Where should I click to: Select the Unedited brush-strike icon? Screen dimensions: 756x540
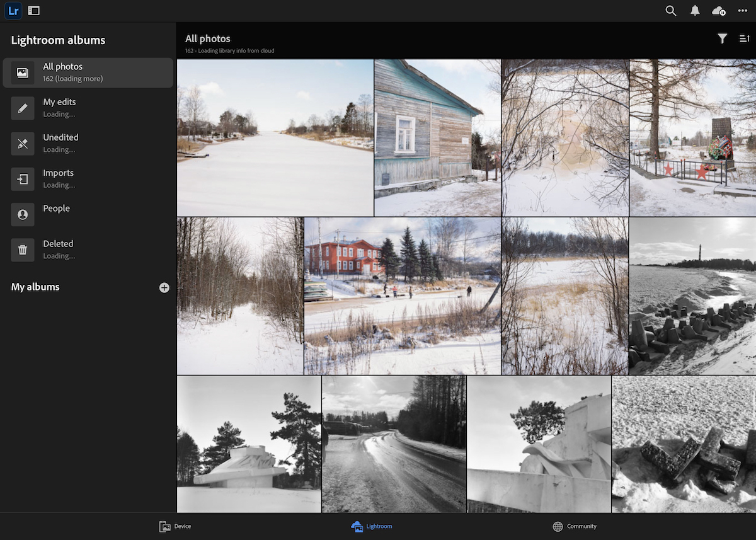[23, 143]
